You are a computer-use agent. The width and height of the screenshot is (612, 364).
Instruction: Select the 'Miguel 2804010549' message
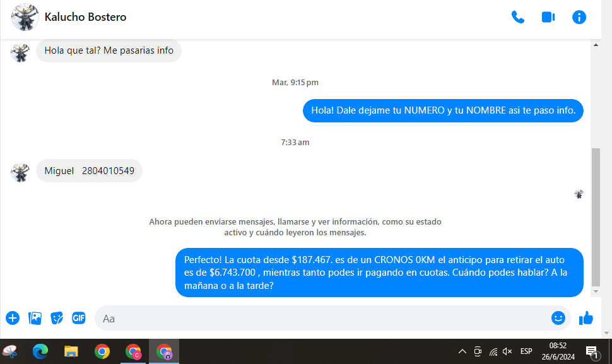pyautogui.click(x=90, y=170)
